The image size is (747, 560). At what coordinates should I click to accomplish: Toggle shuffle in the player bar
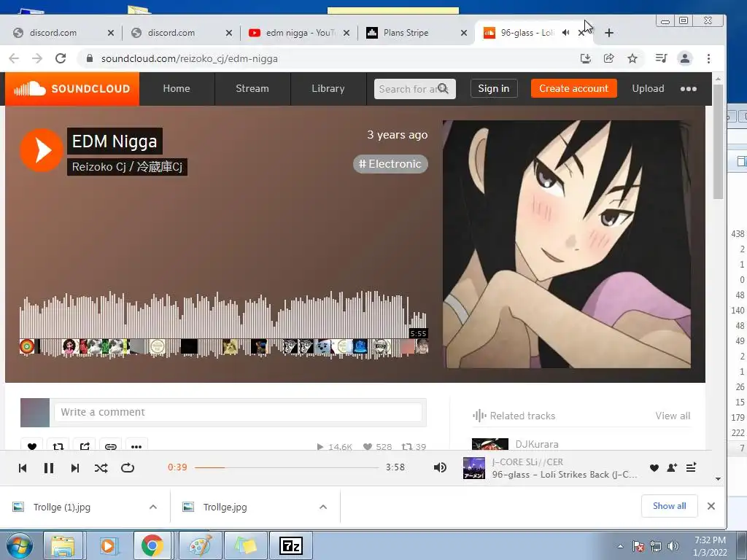click(101, 468)
